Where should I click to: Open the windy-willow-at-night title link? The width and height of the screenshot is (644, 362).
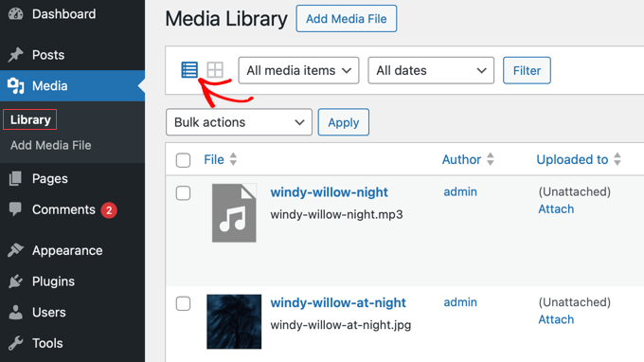[338, 302]
